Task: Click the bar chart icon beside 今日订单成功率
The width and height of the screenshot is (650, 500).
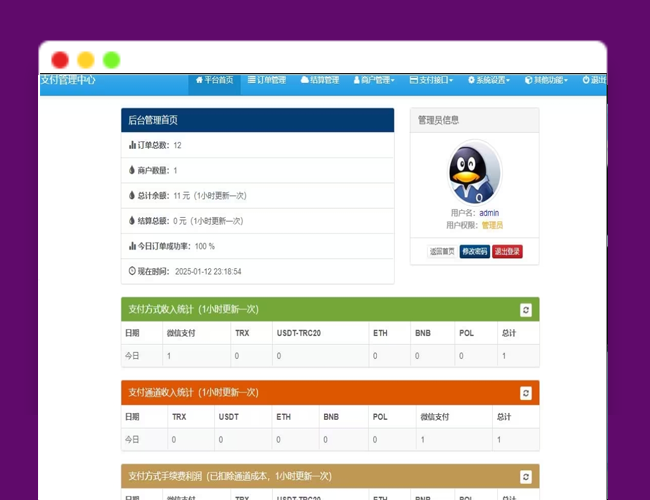Action: pos(132,246)
